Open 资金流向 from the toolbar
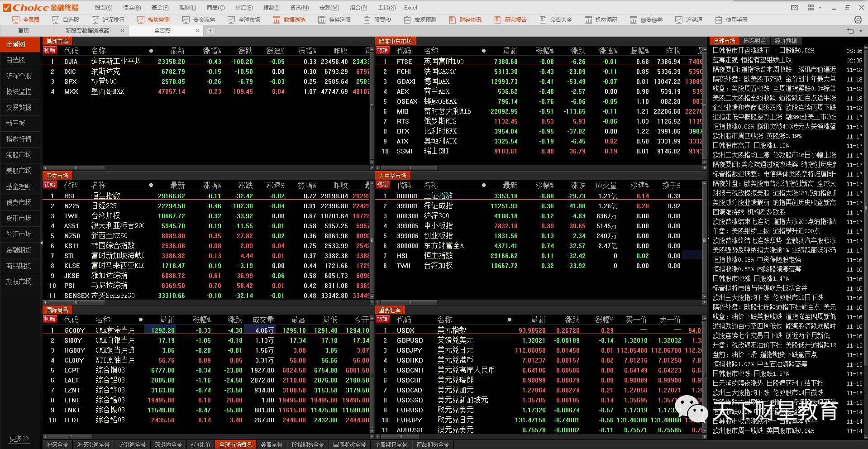868x449 pixels. point(199,19)
